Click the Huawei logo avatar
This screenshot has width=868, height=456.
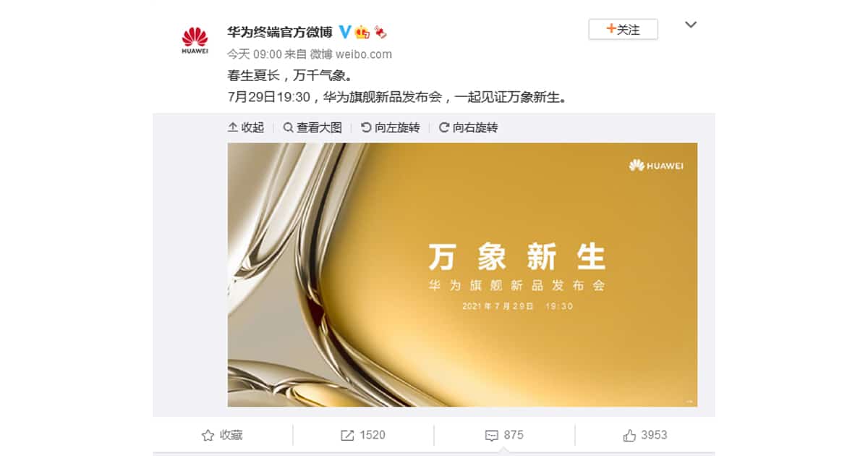[x=195, y=41]
